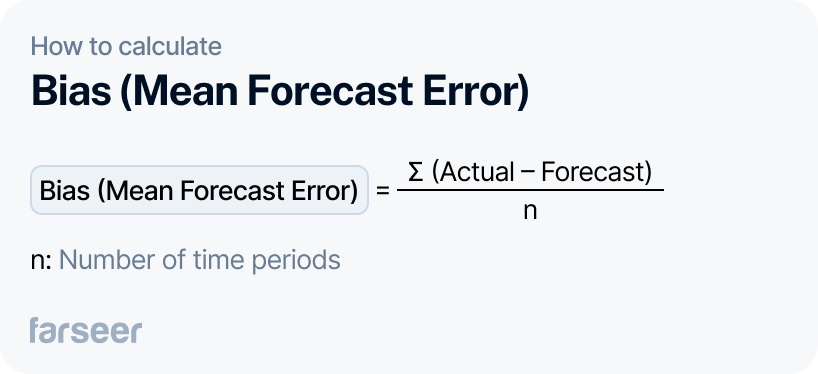Click the farseer logo
Viewport: 818px width, 374px height.
click(x=86, y=330)
